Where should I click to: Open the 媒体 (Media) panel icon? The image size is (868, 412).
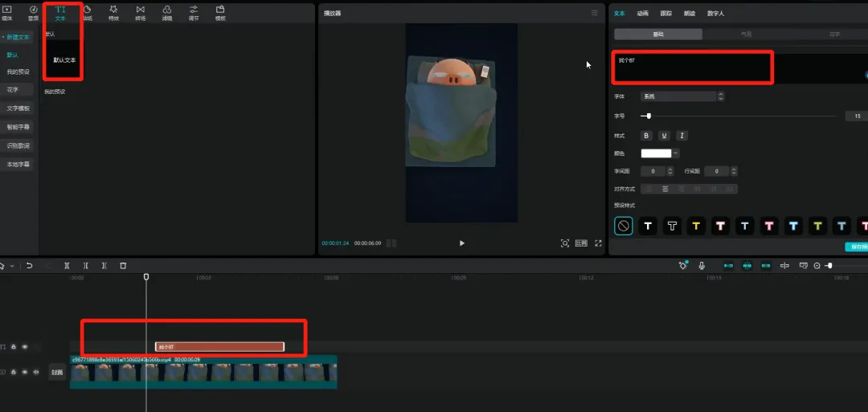7,12
